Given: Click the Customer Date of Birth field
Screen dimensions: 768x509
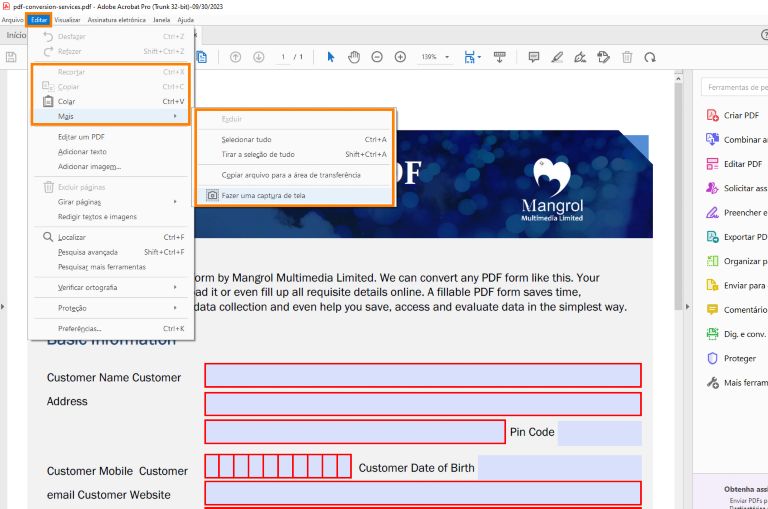Looking at the screenshot, I should 560,467.
